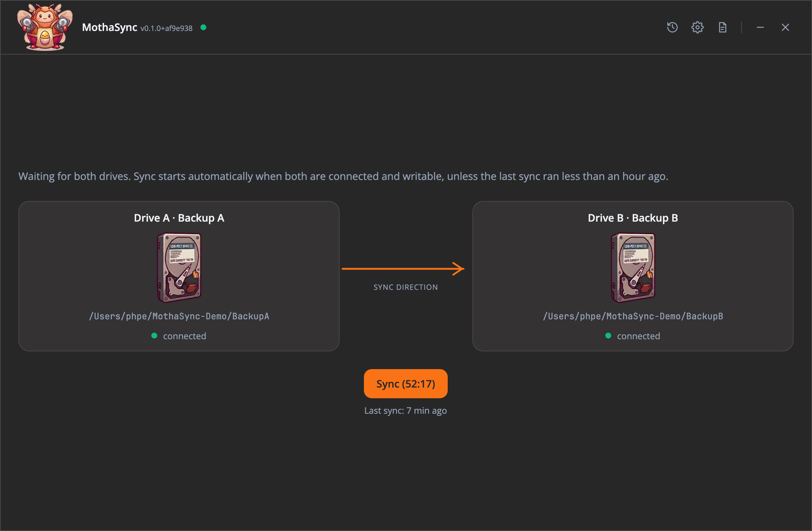
Task: Minimize the MothaSync window
Action: click(x=760, y=27)
